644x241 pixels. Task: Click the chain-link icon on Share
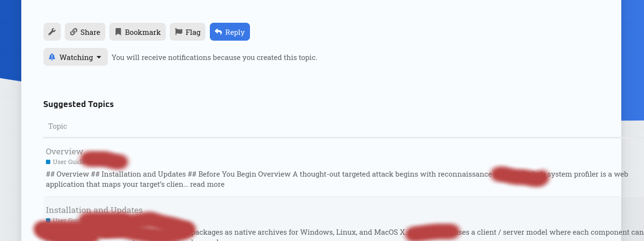click(x=73, y=32)
